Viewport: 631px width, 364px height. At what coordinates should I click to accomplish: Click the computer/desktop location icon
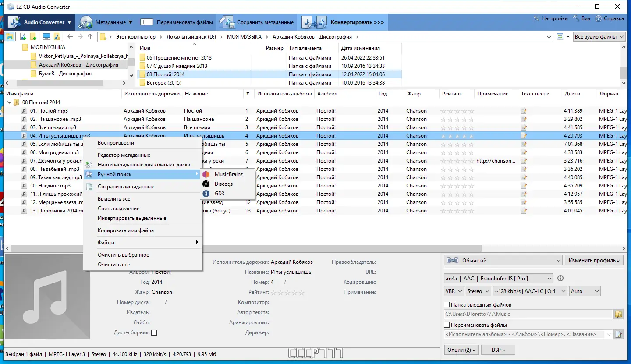click(x=46, y=37)
